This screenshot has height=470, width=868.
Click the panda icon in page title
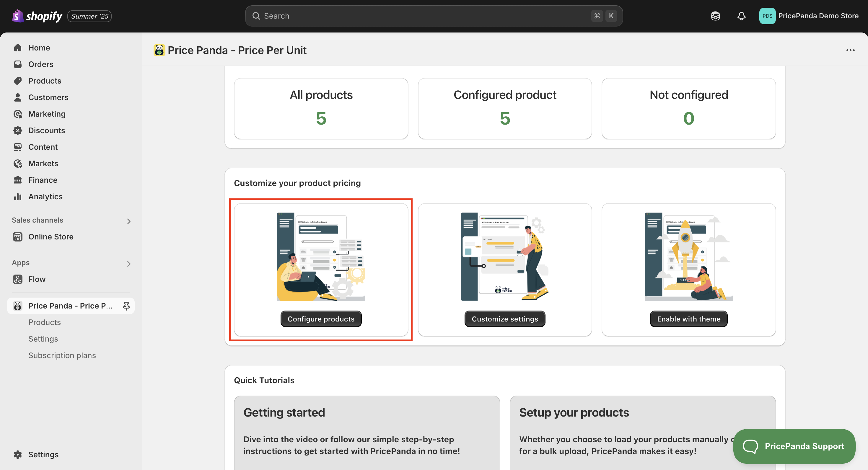pyautogui.click(x=159, y=50)
